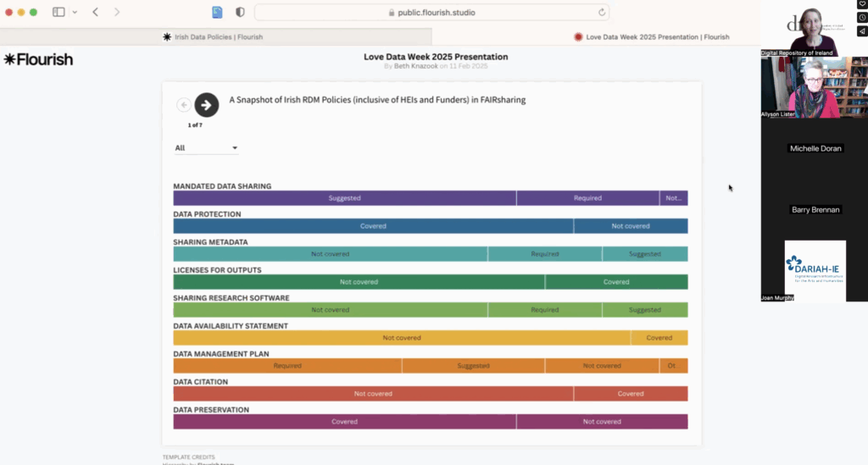Open the privacy shield icon
Screen dimensions: 868x465
(x=240, y=13)
